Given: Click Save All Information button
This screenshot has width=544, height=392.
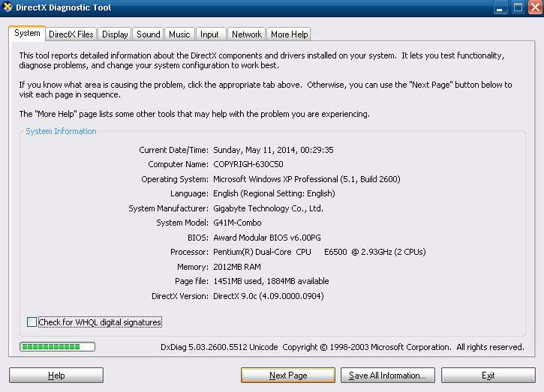Looking at the screenshot, I should click(x=387, y=376).
